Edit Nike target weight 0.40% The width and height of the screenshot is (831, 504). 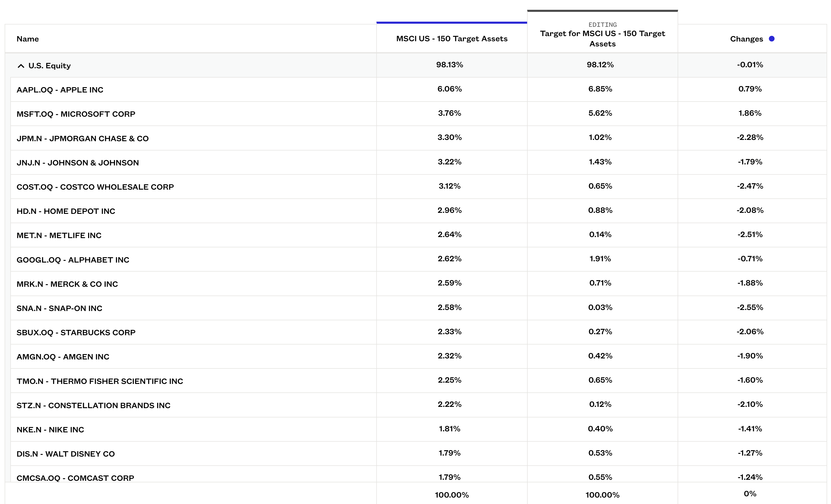coord(600,429)
